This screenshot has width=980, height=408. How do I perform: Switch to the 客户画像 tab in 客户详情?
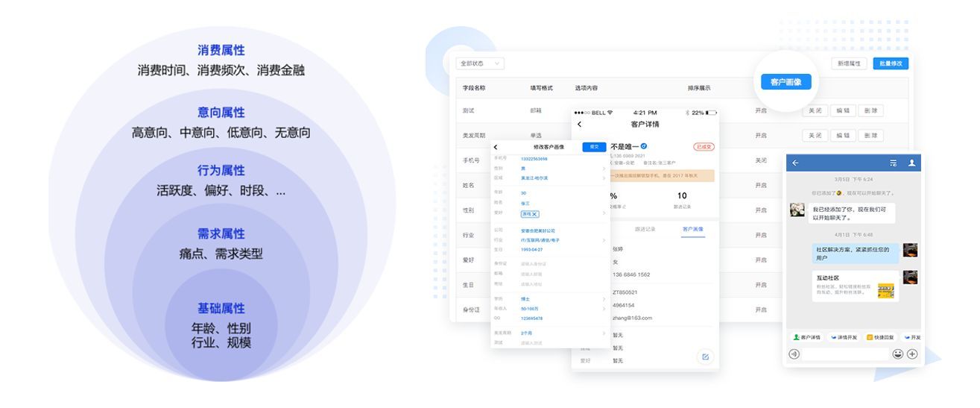pyautogui.click(x=692, y=229)
